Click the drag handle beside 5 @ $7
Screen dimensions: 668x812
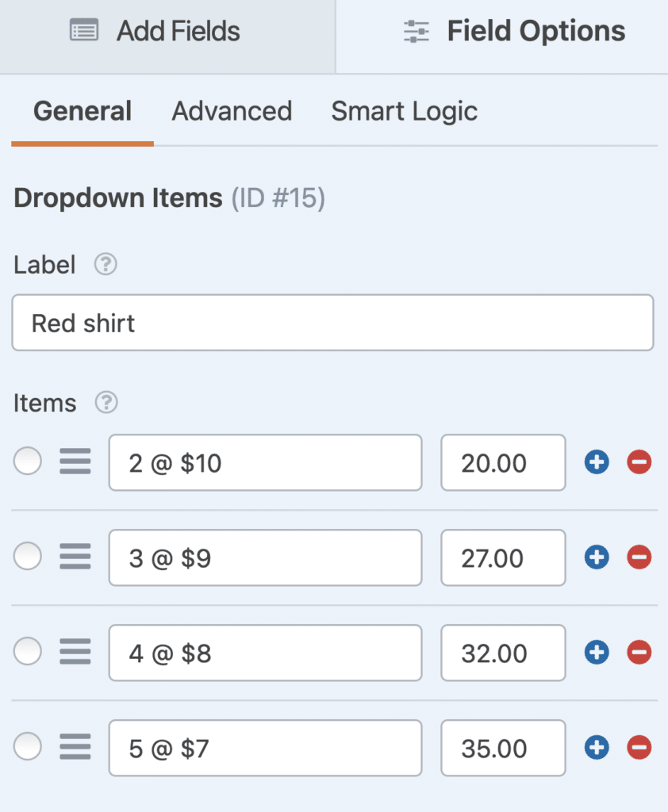pos(75,747)
